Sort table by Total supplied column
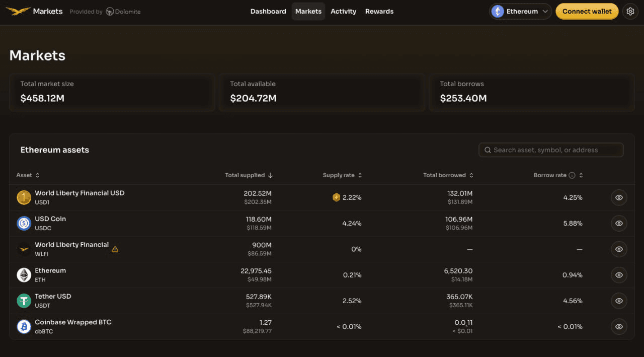 249,175
